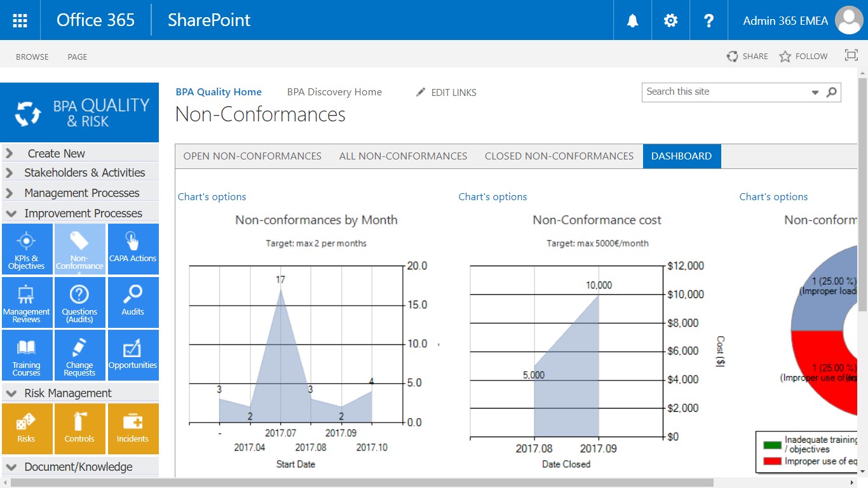Image resolution: width=868 pixels, height=488 pixels.
Task: Switch to Open Non-Conformances tab
Action: click(252, 156)
